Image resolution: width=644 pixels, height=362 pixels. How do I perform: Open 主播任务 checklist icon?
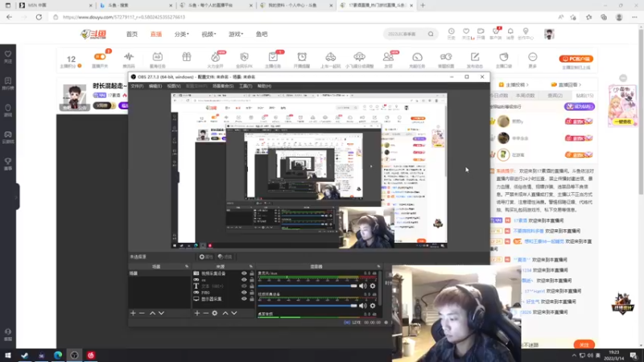pyautogui.click(x=273, y=56)
